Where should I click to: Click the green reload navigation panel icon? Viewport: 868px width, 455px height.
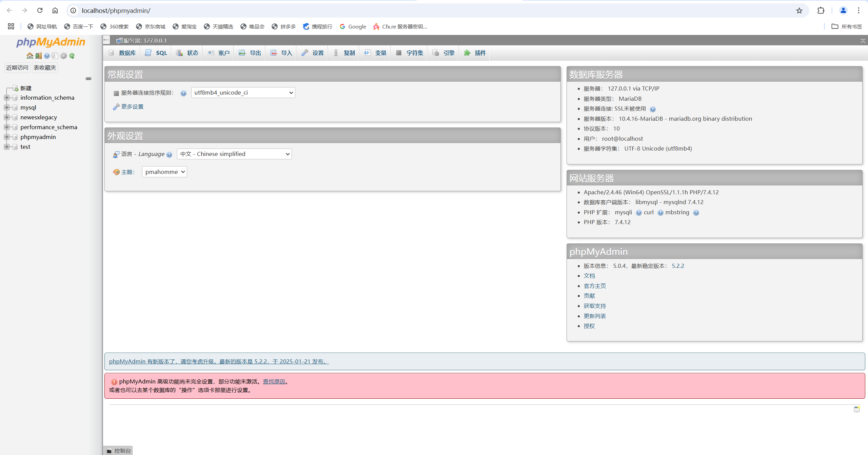click(72, 56)
